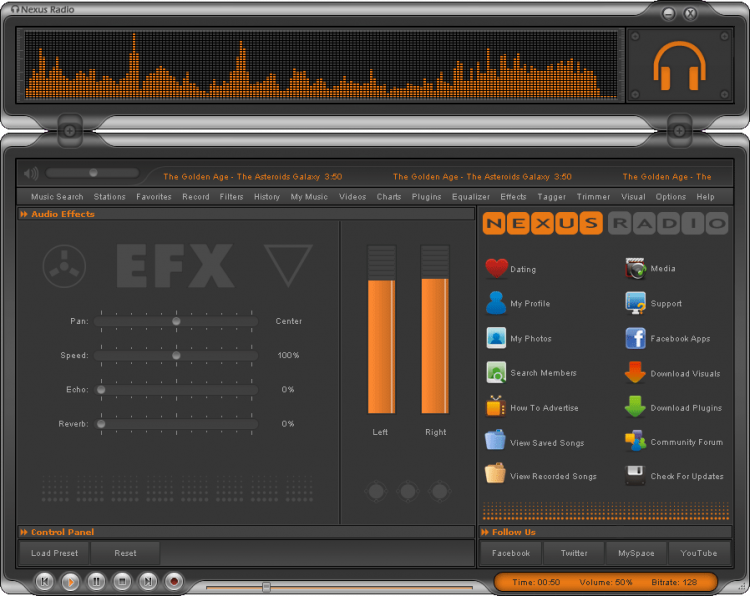Mute audio with the speaker icon

(x=31, y=173)
